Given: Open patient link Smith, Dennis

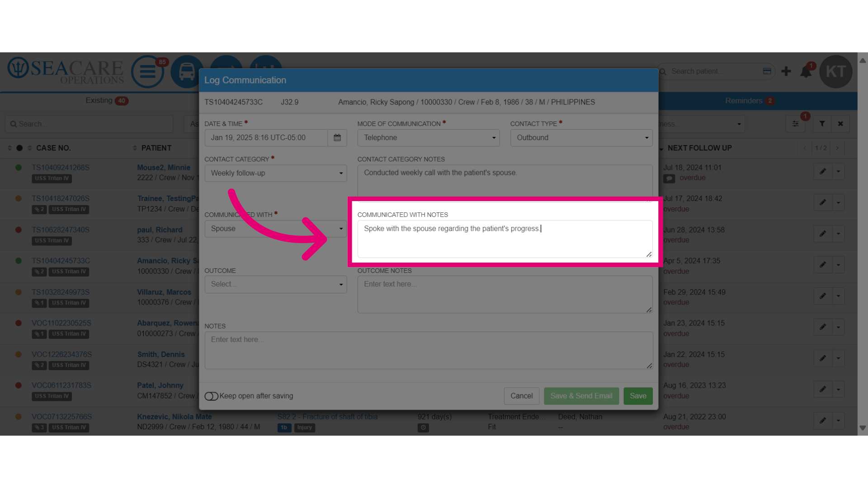Looking at the screenshot, I should [x=161, y=355].
